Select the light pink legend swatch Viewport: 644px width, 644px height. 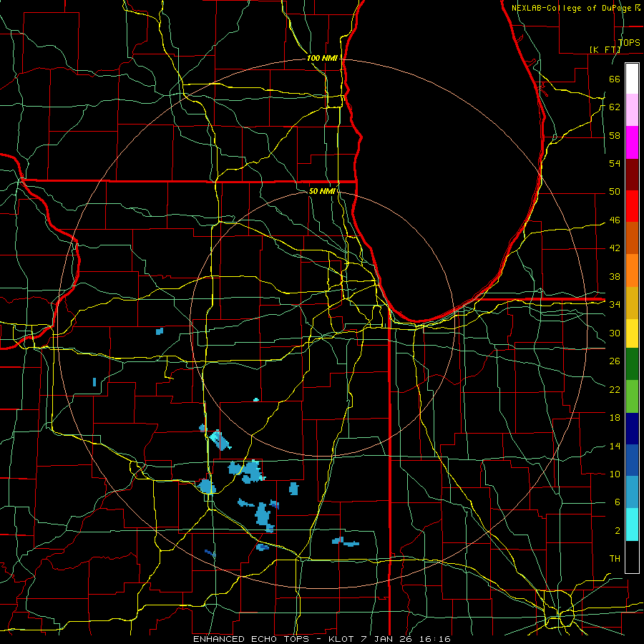[x=632, y=110]
